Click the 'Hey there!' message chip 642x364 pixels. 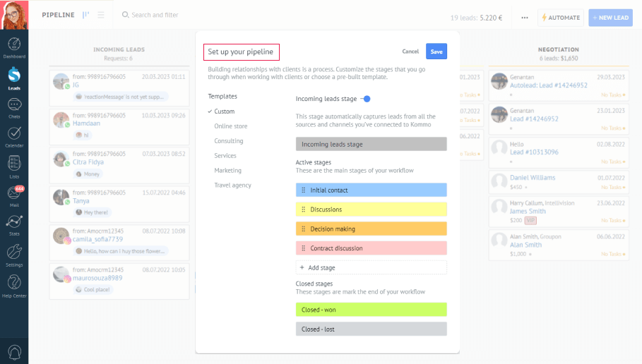click(x=93, y=212)
